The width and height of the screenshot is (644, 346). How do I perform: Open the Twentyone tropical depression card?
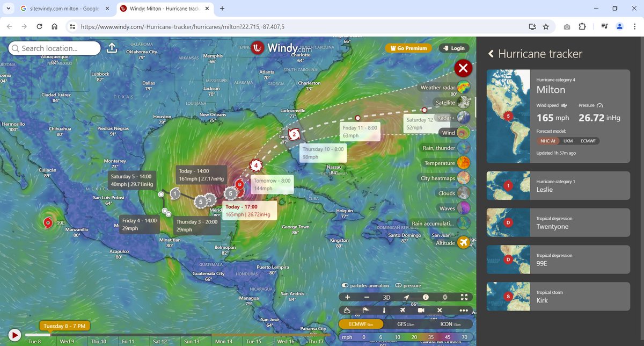pos(558,222)
